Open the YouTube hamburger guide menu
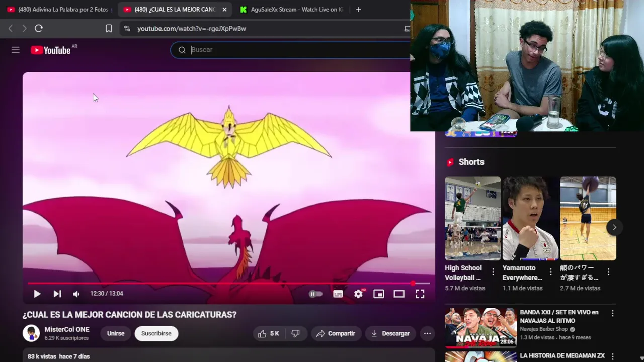 pyautogui.click(x=16, y=50)
